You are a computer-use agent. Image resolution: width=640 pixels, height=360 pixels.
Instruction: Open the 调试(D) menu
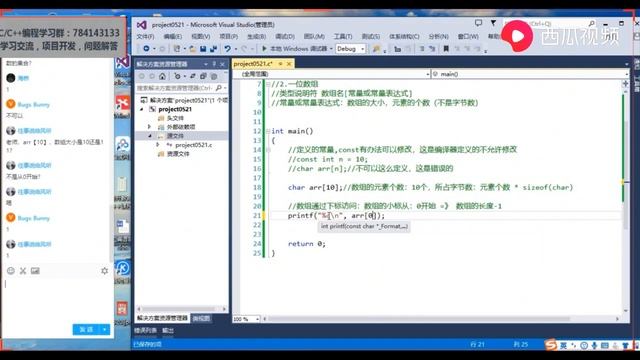pos(285,36)
